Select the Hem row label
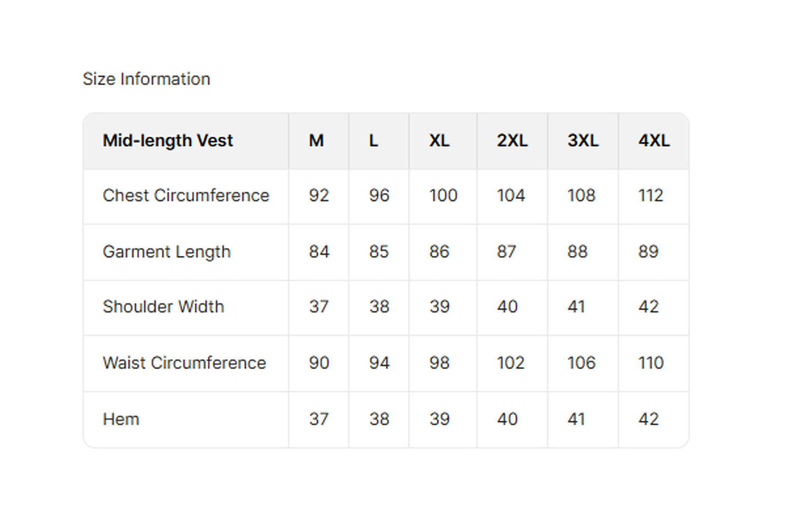Screen dimensions: 795x532 [121, 419]
